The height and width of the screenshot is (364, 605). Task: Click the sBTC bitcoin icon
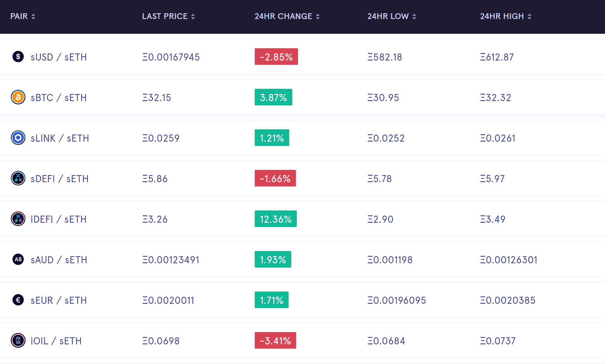point(18,97)
